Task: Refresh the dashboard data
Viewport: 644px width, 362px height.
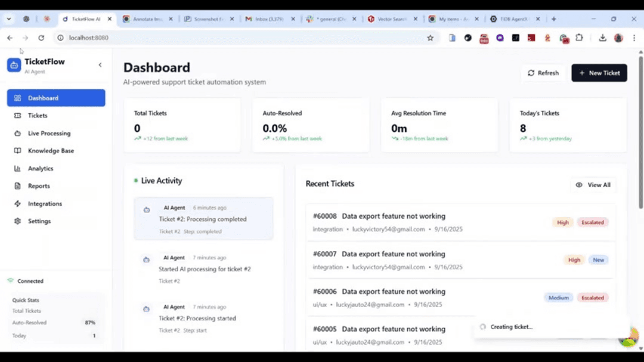Action: click(543, 73)
